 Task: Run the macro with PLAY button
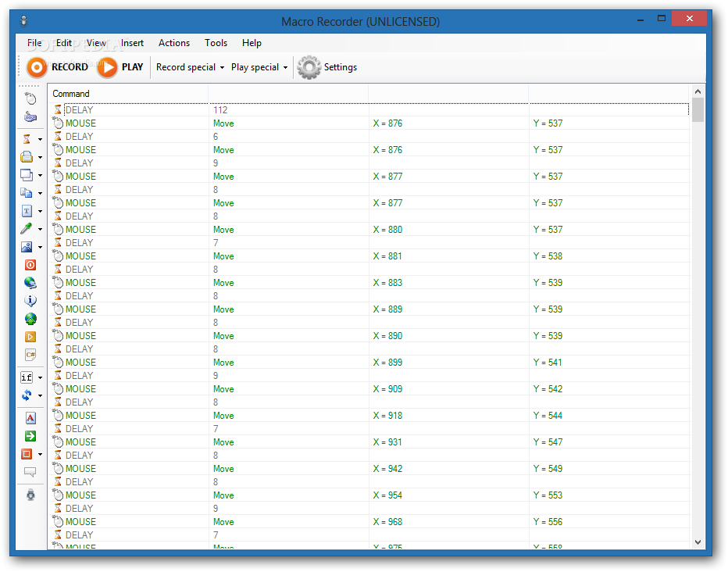[121, 67]
